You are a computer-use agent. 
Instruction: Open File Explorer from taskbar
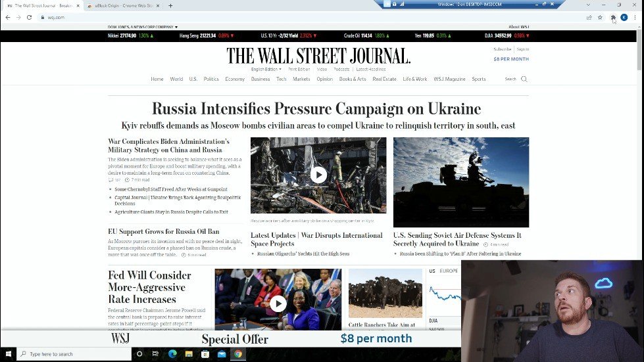click(189, 354)
